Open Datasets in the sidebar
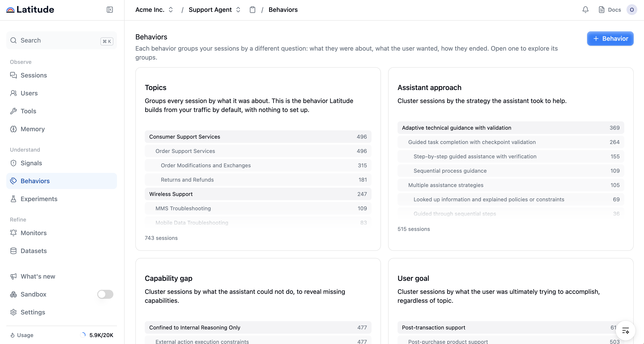Image resolution: width=644 pixels, height=344 pixels. click(x=61, y=251)
